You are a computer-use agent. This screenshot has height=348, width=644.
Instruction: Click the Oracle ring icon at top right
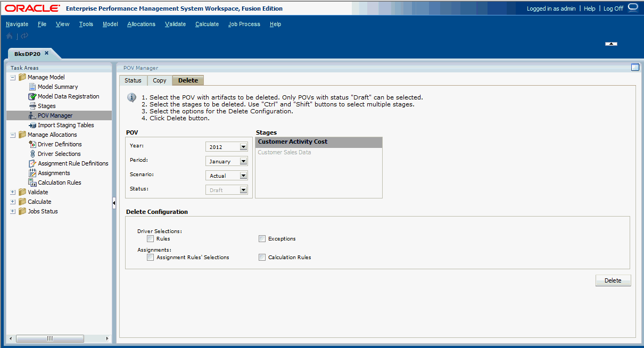tap(633, 7)
